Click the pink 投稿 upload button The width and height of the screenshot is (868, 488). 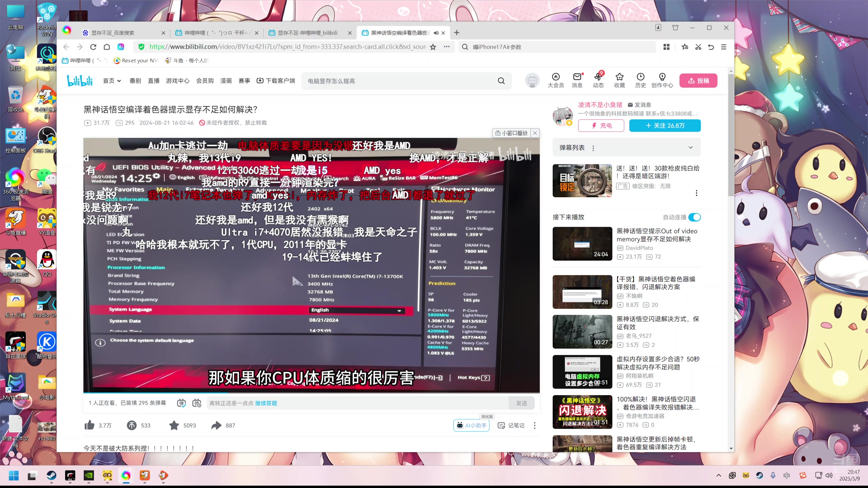tap(698, 81)
